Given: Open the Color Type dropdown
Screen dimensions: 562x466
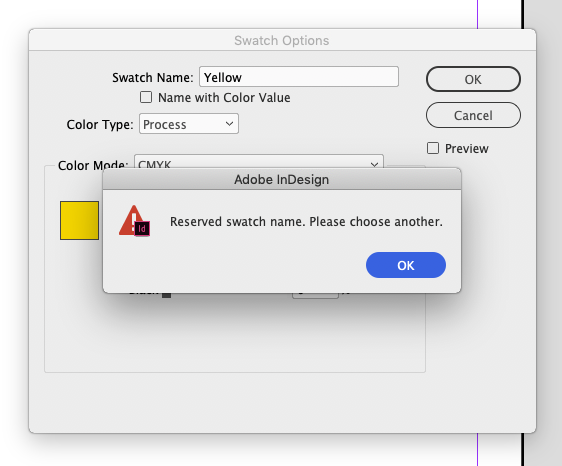Looking at the screenshot, I should [189, 124].
